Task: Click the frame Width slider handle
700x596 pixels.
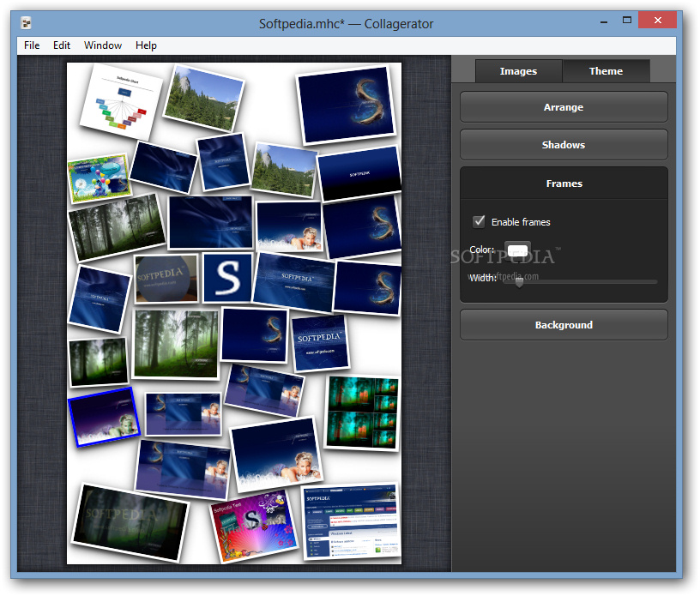Action: click(x=519, y=282)
